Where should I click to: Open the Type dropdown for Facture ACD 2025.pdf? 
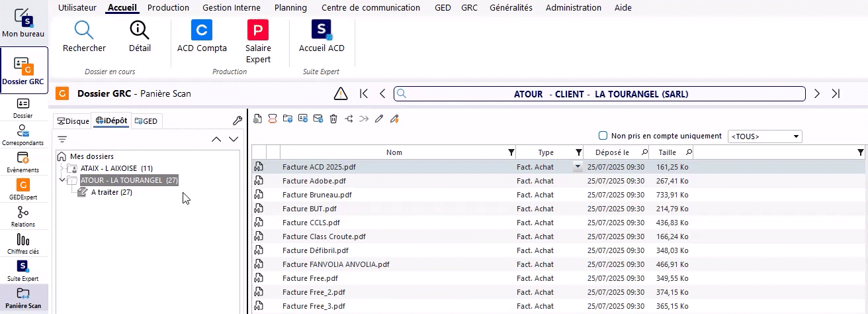coord(579,167)
